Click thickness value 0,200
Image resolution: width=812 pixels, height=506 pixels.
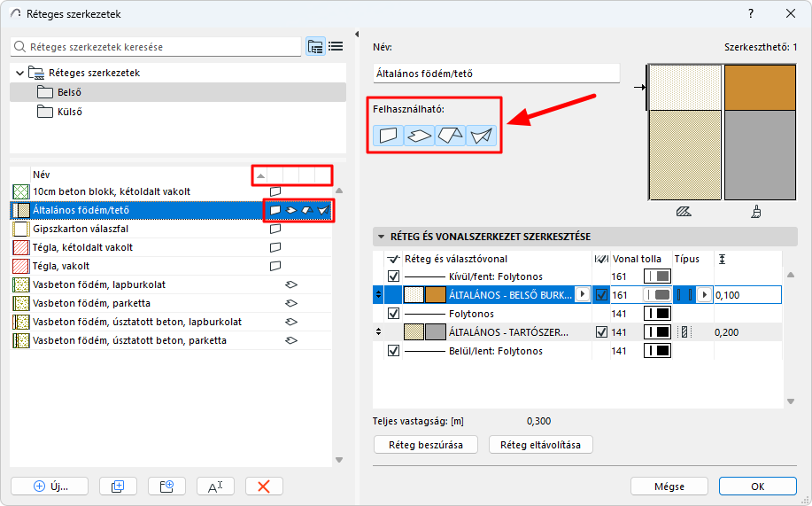point(727,332)
